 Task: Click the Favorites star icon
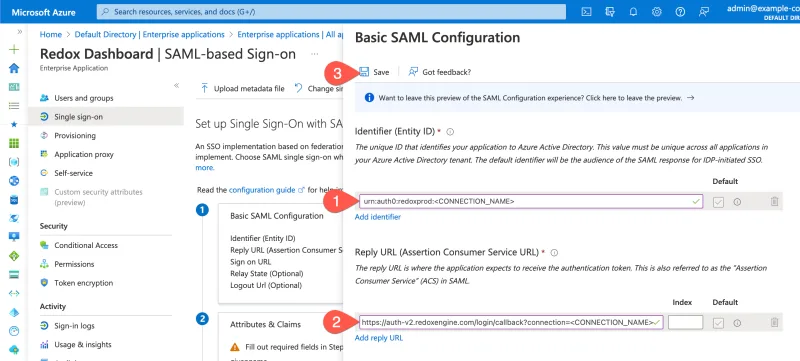click(x=14, y=124)
